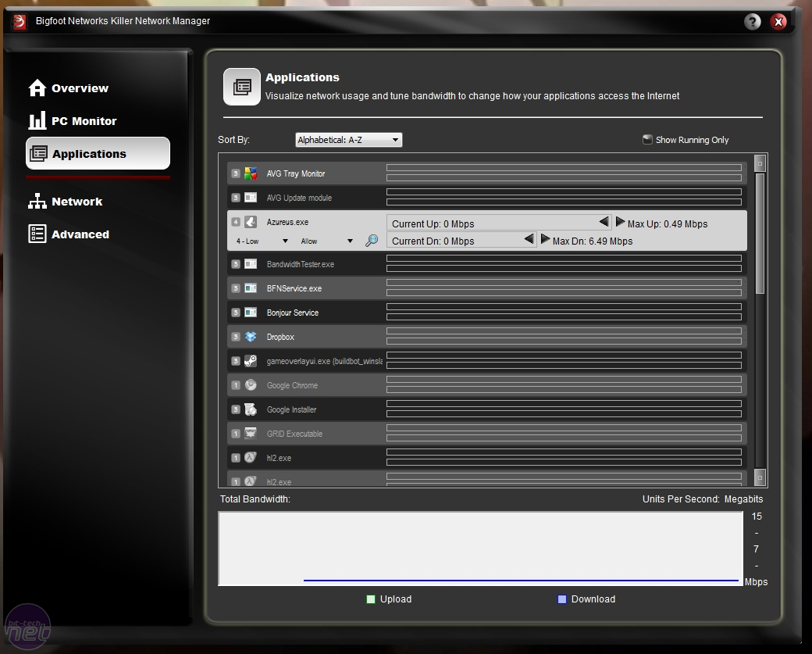Open the Sort By dropdown

pyautogui.click(x=348, y=140)
